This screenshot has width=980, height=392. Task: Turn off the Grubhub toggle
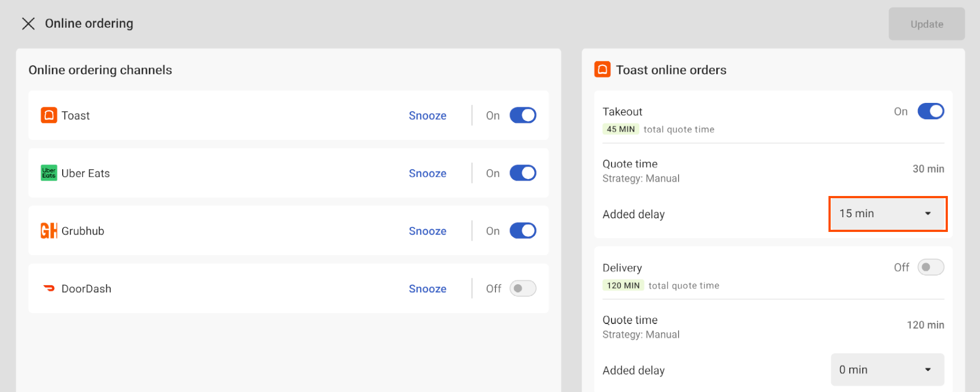coord(523,231)
